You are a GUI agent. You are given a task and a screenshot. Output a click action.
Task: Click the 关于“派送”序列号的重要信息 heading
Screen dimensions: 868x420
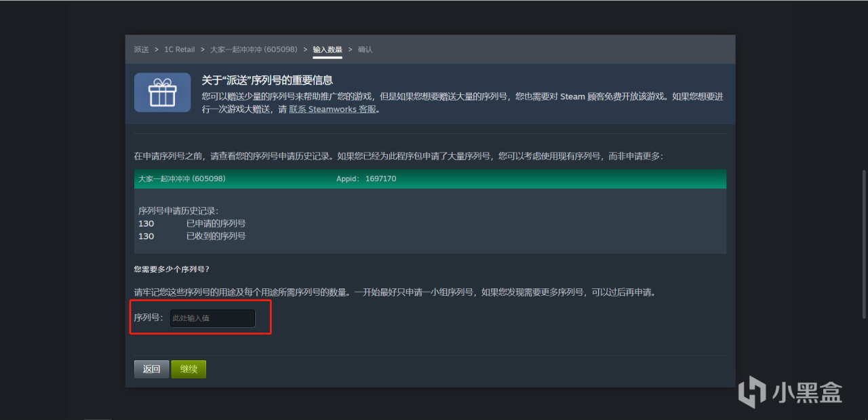(267, 80)
